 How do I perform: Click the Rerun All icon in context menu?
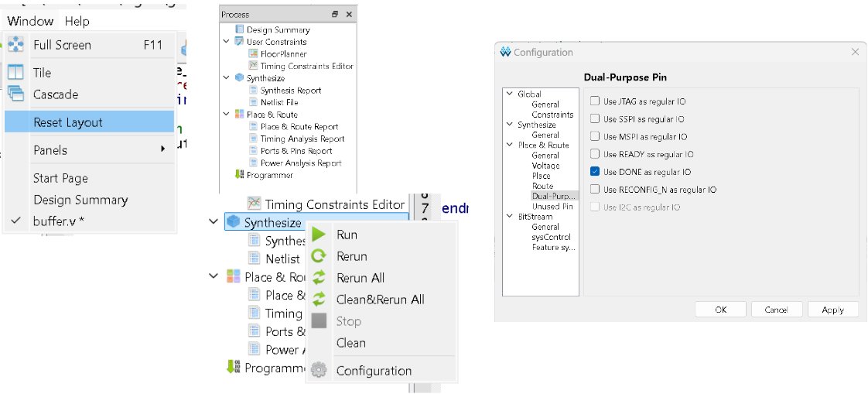(x=318, y=278)
